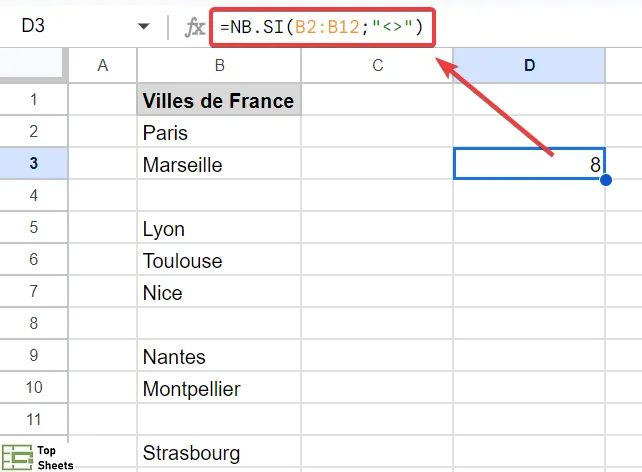This screenshot has height=472, width=642.
Task: Select row 8 header
Action: click(33, 324)
